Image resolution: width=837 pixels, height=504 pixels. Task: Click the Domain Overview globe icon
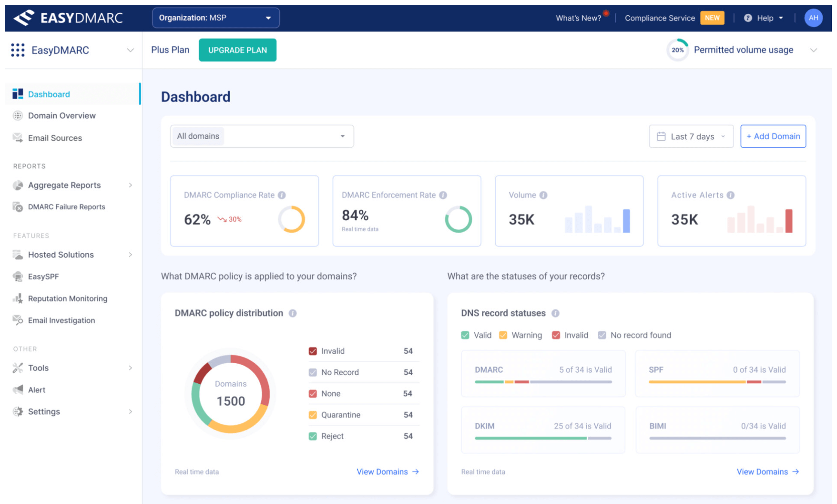[18, 115]
